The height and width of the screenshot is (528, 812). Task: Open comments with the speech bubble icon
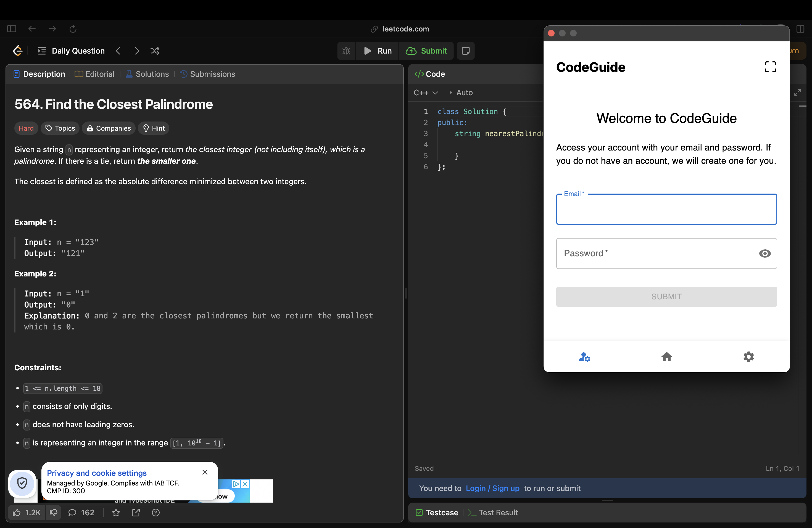click(x=72, y=513)
